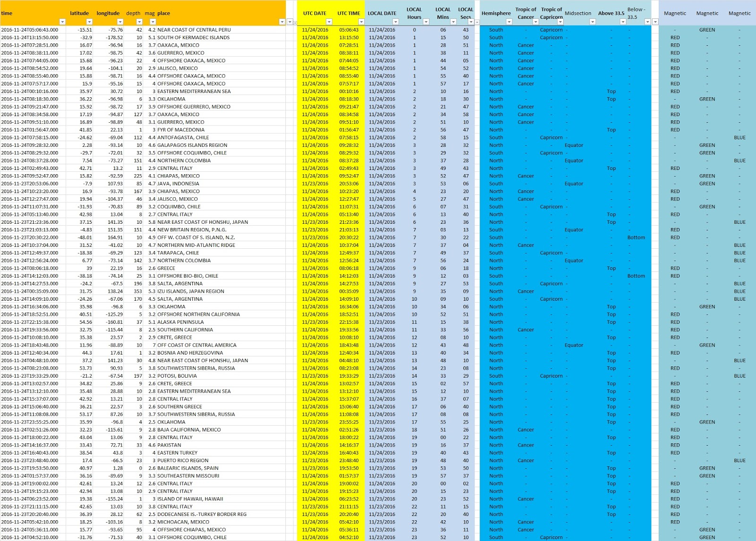This screenshot has height=541, width=756.
Task: Select the "BALEARIC ISLANDS, SPAIN" cell
Action: (221, 468)
